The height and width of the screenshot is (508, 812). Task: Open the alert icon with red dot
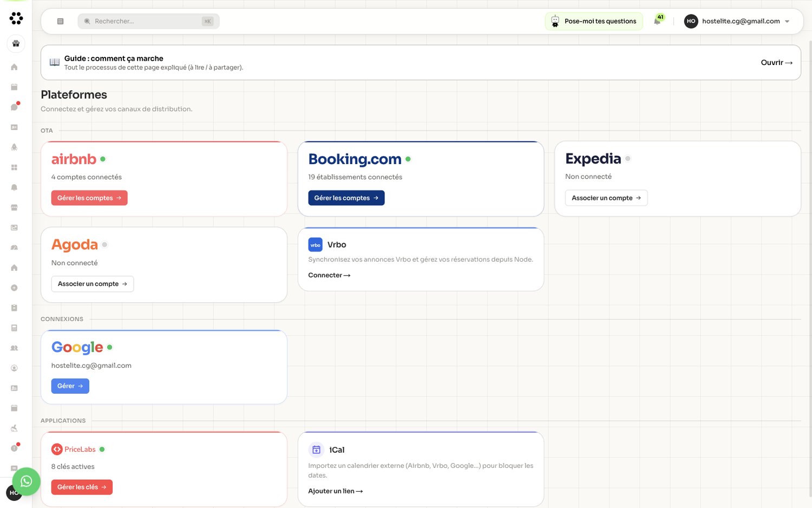[x=15, y=448]
